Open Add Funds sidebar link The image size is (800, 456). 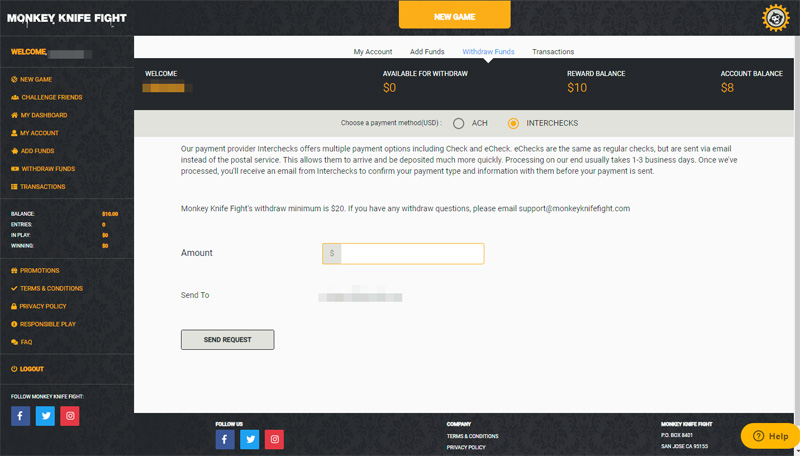click(32, 151)
